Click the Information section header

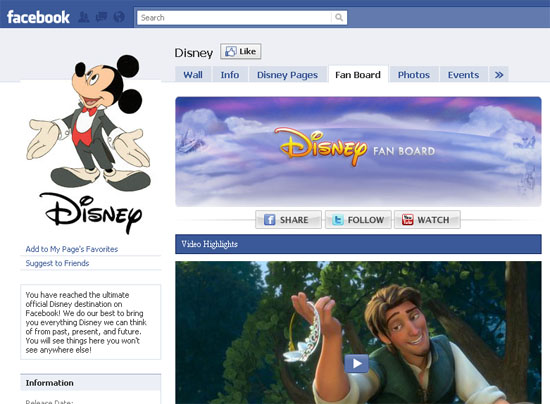(x=90, y=383)
